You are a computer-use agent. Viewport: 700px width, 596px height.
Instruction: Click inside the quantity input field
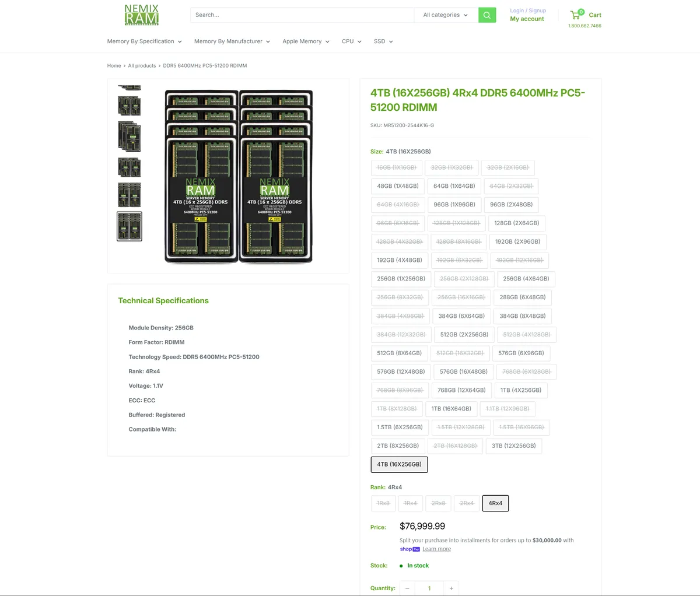pyautogui.click(x=429, y=588)
